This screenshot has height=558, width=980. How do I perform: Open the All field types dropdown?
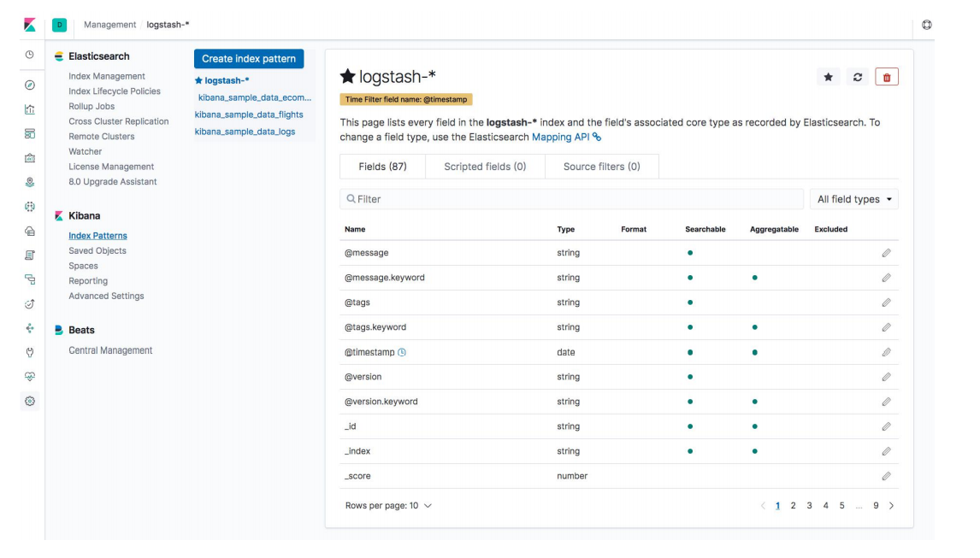click(x=853, y=199)
